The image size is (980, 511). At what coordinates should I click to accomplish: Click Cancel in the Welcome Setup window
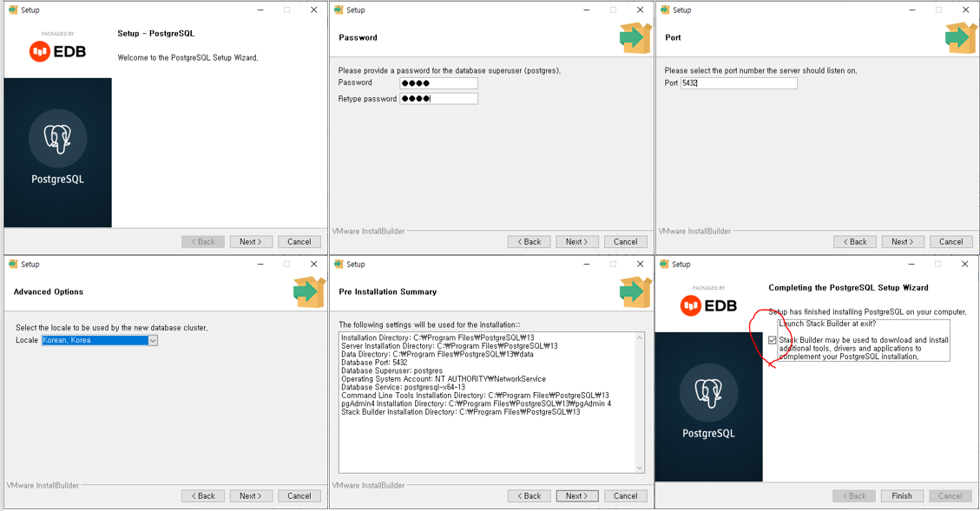pyautogui.click(x=299, y=242)
